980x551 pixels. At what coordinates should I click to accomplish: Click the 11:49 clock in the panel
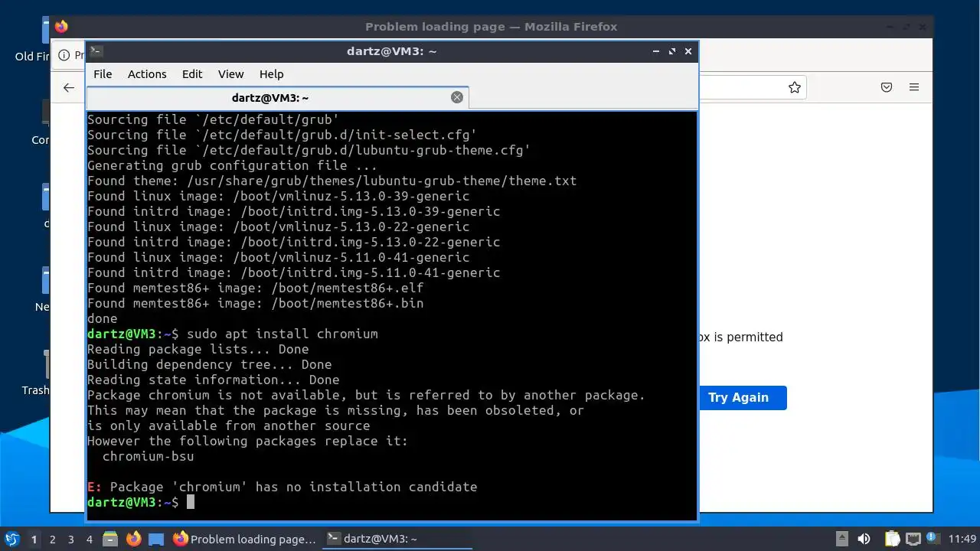962,539
